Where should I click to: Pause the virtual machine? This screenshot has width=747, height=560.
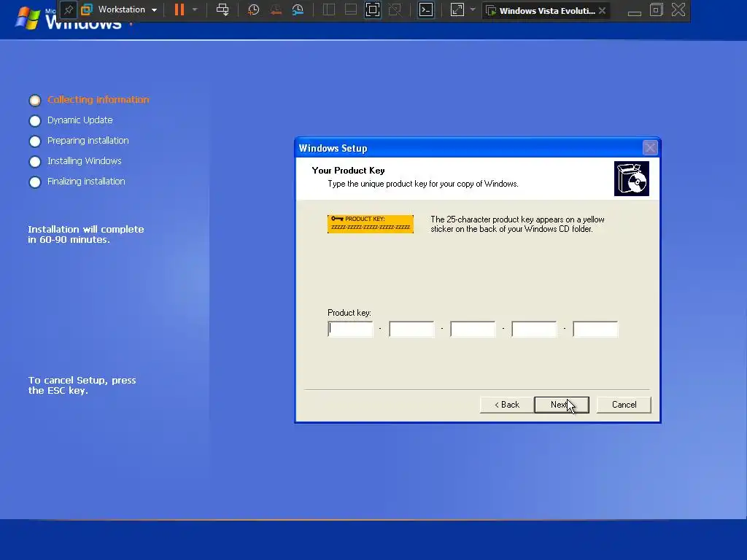[x=179, y=9]
